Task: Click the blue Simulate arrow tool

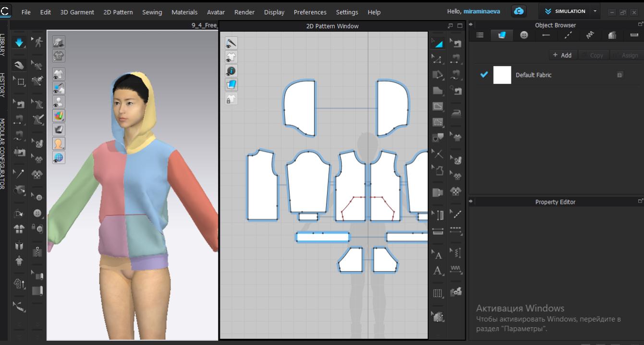Action: [19, 43]
